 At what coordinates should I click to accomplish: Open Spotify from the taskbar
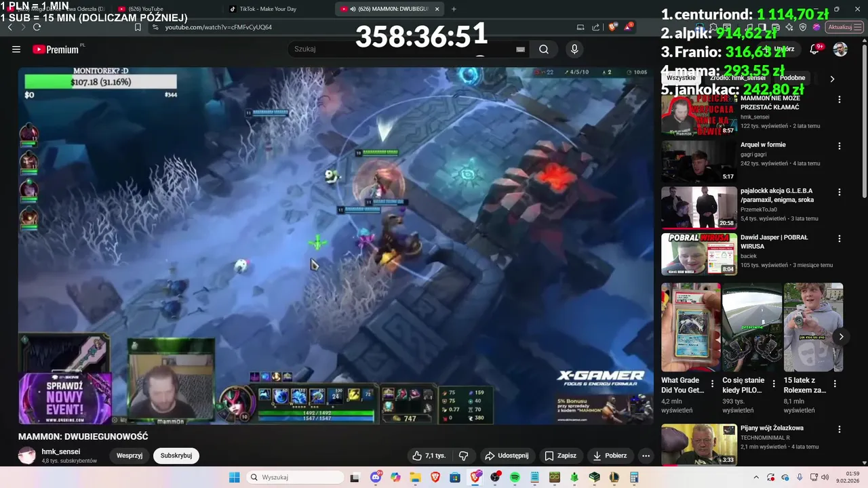click(x=515, y=477)
